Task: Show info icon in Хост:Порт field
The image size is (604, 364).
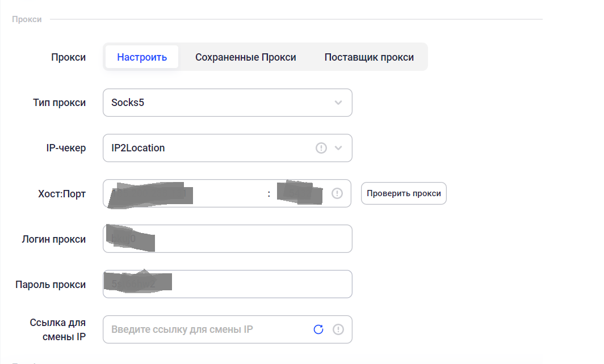Action: click(337, 193)
